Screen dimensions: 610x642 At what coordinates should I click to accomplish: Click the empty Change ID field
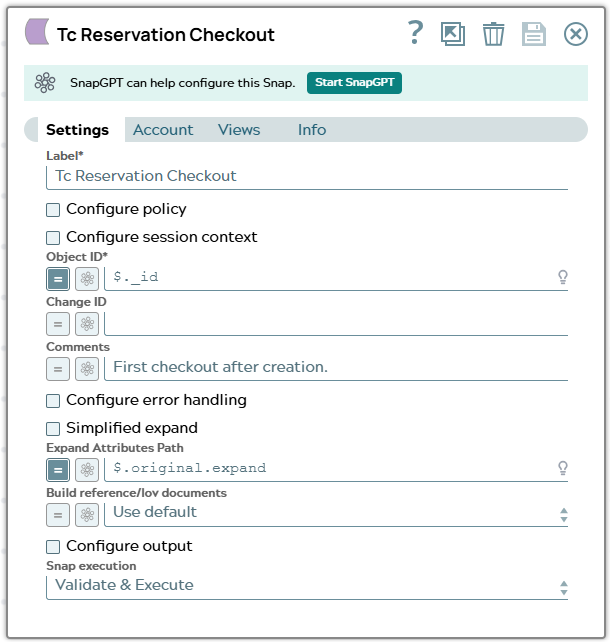click(336, 323)
